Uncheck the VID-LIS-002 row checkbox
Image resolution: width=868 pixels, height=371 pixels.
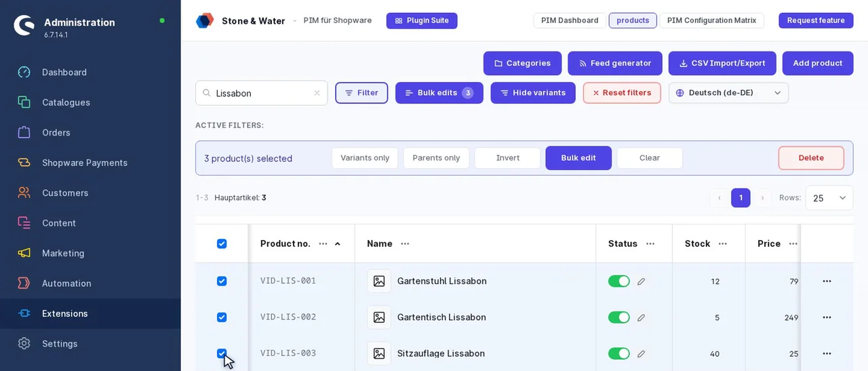click(222, 317)
